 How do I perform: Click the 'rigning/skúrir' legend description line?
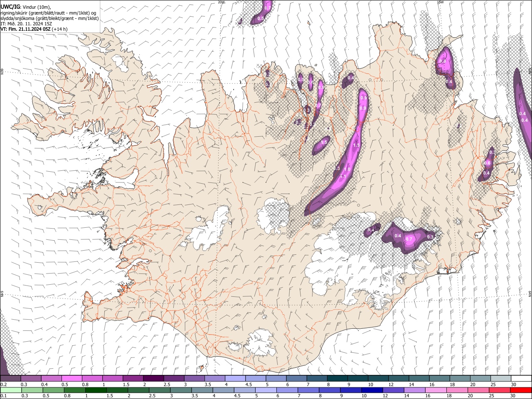coord(48,13)
